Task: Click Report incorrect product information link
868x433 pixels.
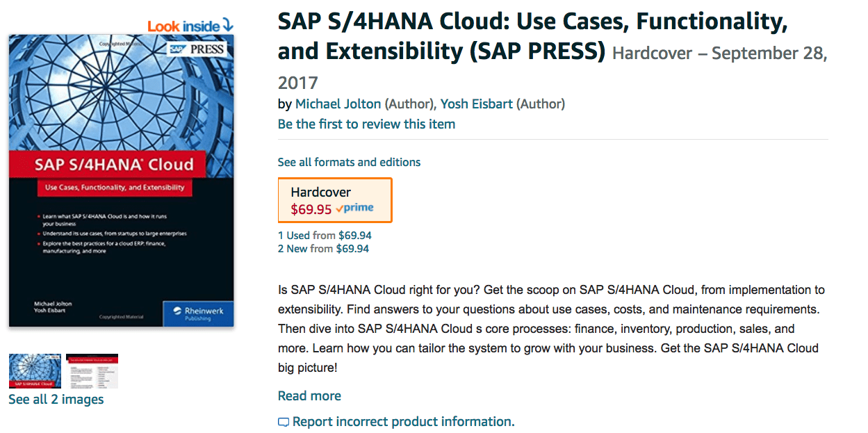Action: tap(404, 422)
